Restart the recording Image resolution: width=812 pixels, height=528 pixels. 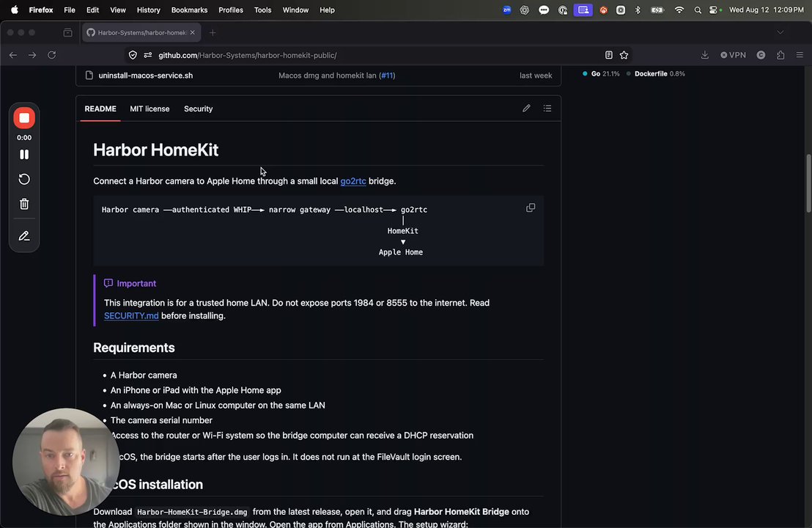pos(24,179)
